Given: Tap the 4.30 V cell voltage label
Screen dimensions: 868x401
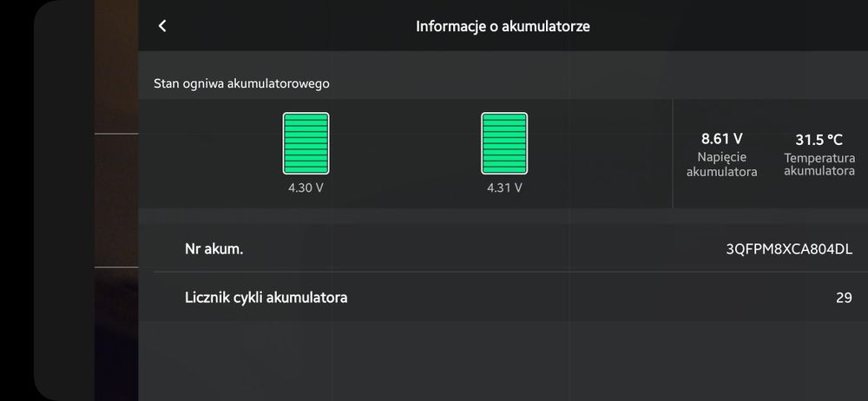Looking at the screenshot, I should [x=306, y=187].
